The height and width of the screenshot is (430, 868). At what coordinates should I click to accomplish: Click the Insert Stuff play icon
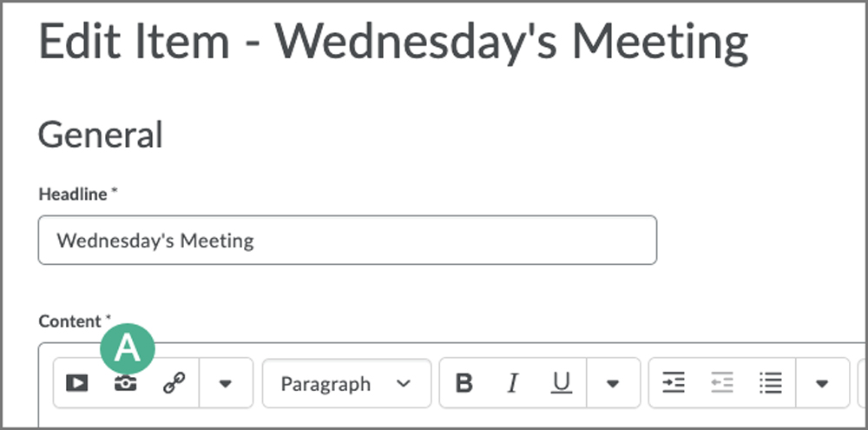(x=77, y=383)
